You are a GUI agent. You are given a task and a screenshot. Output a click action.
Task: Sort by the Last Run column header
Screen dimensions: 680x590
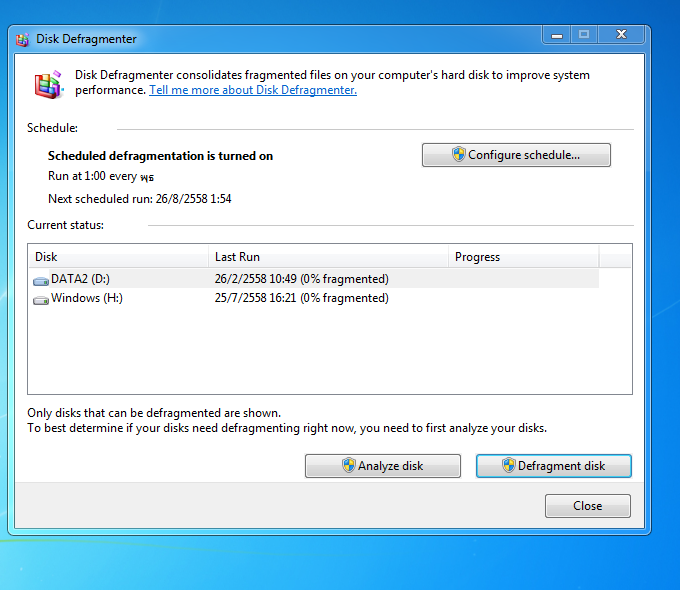(x=328, y=257)
